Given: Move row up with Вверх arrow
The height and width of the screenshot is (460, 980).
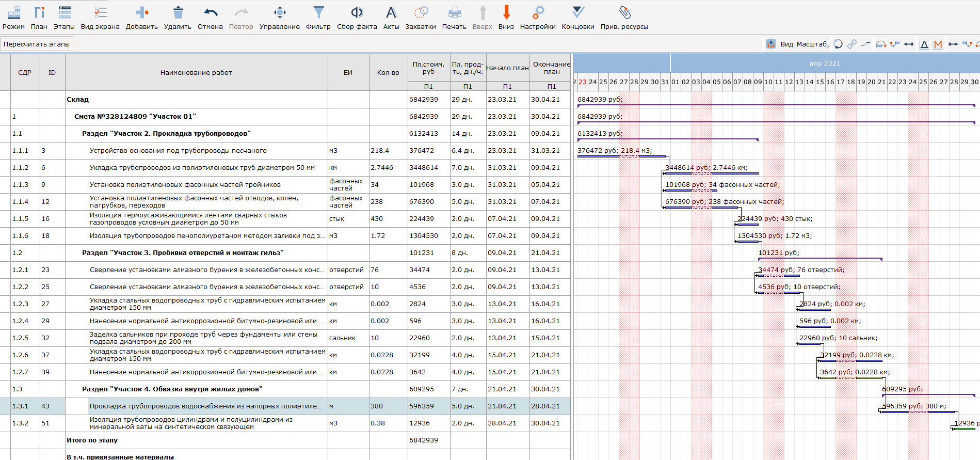Looking at the screenshot, I should 483,12.
